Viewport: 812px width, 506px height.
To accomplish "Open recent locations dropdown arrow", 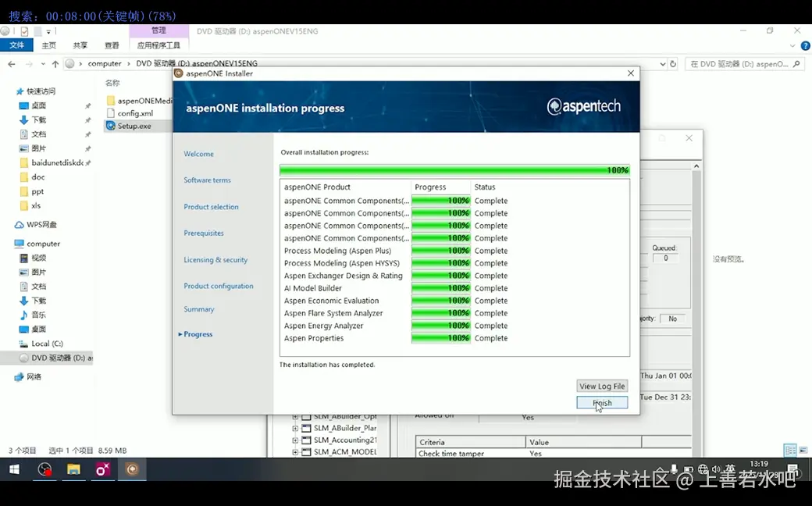I will (42, 64).
